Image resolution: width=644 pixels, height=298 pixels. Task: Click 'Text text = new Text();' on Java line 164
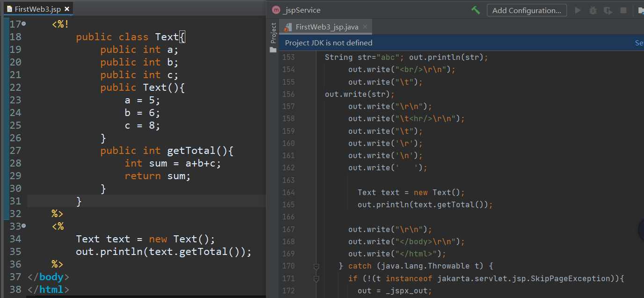coord(411,192)
